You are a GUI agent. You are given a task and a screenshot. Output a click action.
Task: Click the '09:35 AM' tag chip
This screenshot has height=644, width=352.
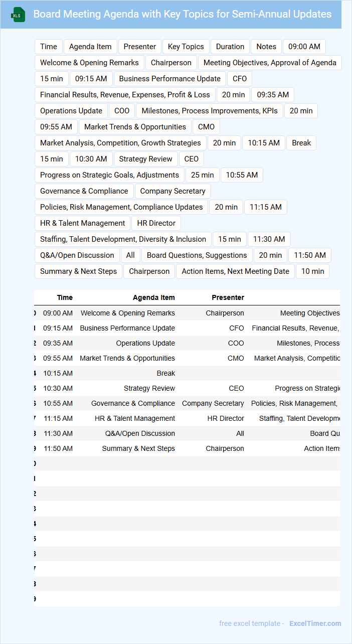pyautogui.click(x=273, y=95)
